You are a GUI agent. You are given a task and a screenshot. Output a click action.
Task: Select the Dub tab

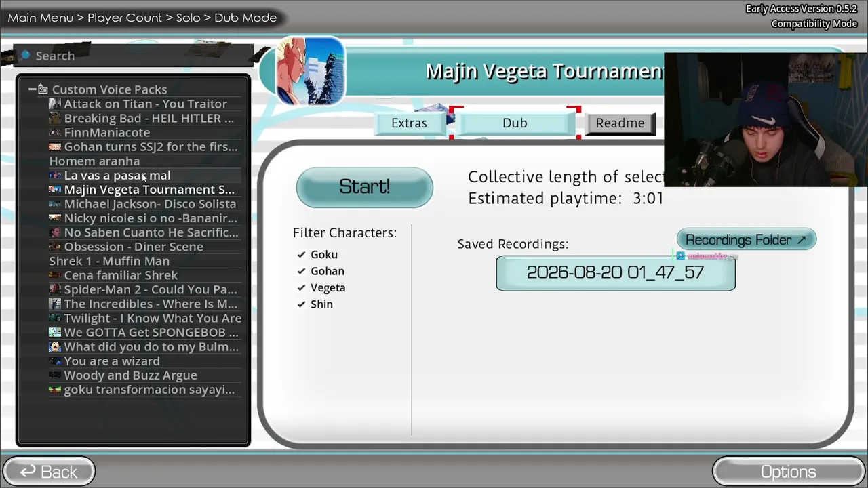515,123
